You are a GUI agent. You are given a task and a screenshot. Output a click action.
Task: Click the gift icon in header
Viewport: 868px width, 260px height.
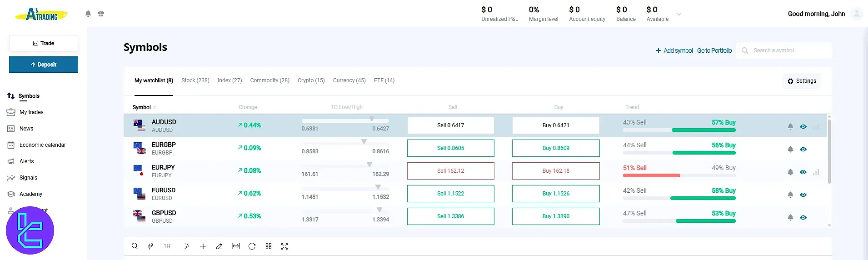tap(101, 14)
